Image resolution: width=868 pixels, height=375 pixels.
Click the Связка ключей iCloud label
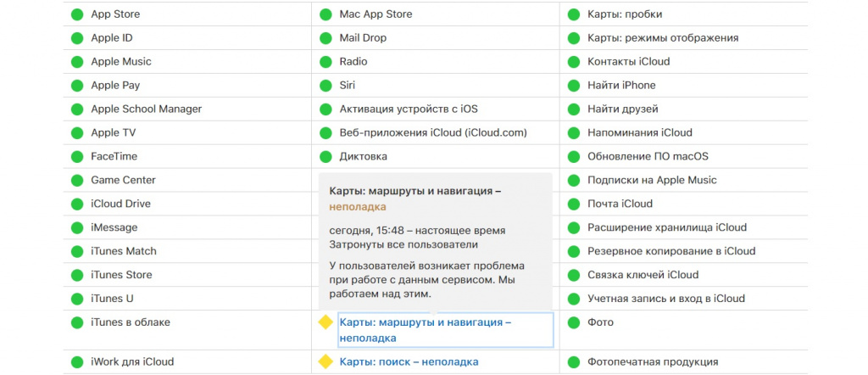coord(643,275)
